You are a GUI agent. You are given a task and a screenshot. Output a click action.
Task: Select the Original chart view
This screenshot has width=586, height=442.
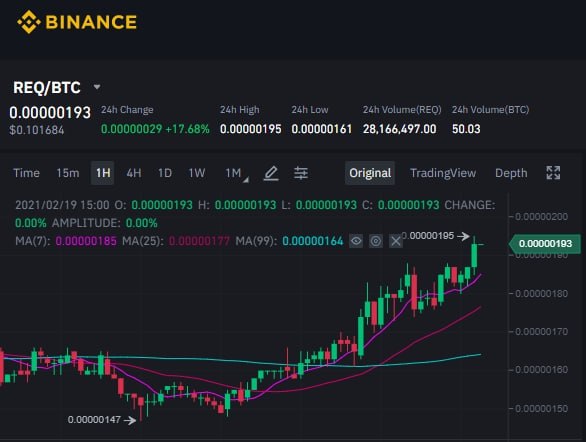(370, 173)
